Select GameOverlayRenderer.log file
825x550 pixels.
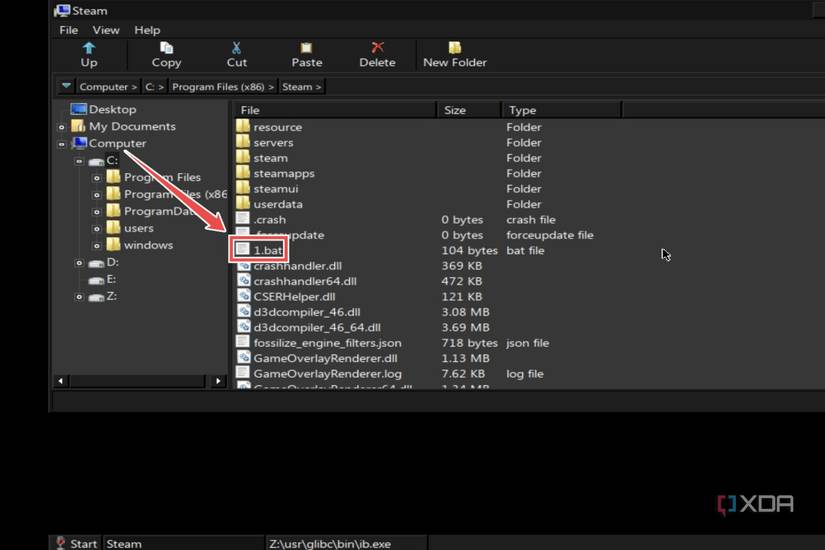pyautogui.click(x=319, y=374)
